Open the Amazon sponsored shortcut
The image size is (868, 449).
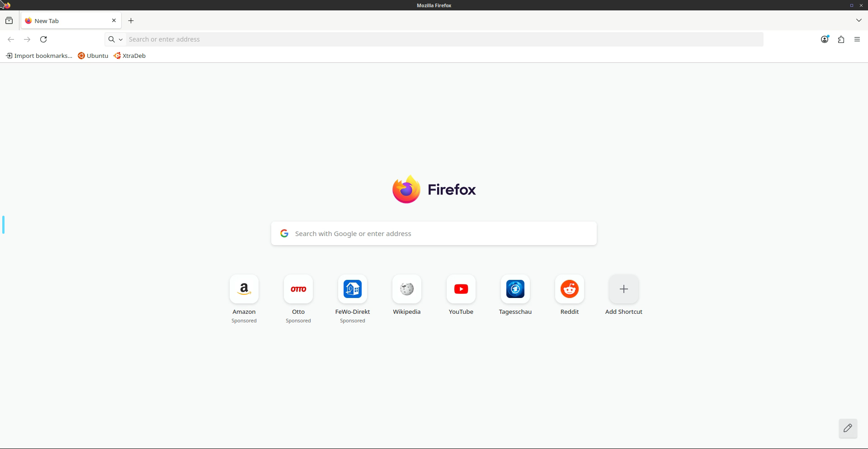[244, 289]
